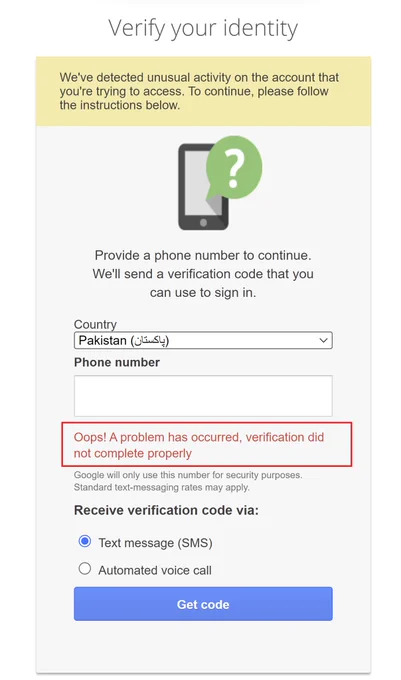
Task: Click the Standard text-messaging rates note
Action: pos(162,487)
